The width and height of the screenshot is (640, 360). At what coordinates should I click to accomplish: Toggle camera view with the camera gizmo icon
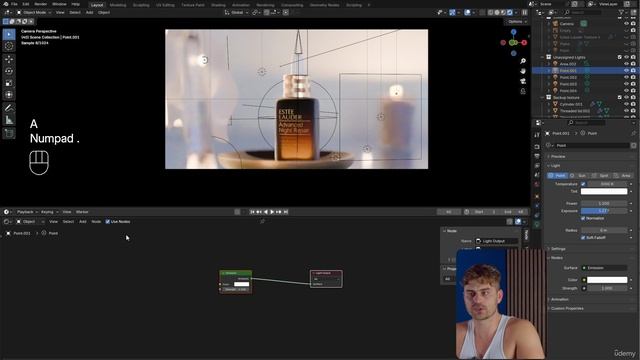point(523,81)
